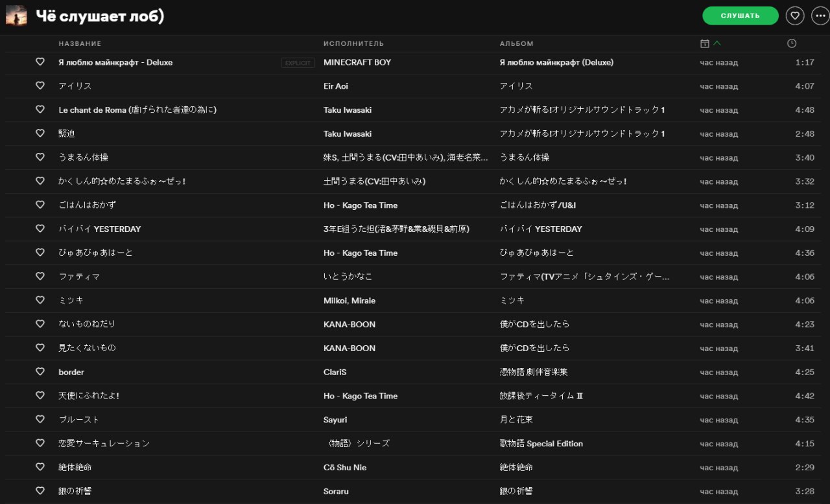Like the track border by ClariS
Viewport: 830px width, 504px height.
point(40,372)
